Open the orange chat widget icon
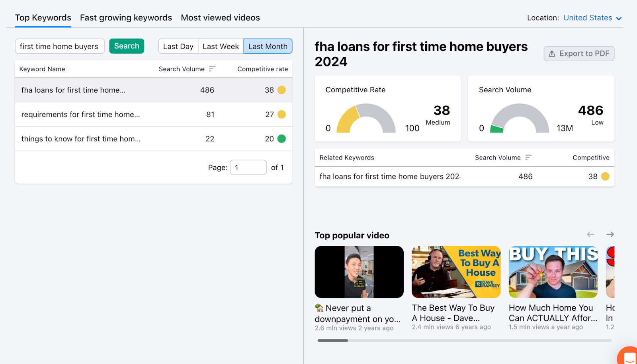The image size is (637, 364). pos(628,355)
